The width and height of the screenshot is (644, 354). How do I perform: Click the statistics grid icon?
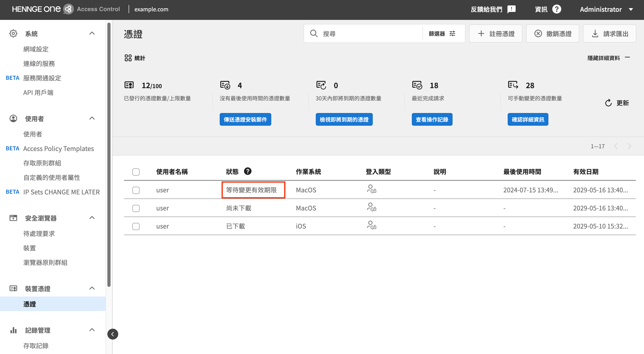click(x=128, y=58)
